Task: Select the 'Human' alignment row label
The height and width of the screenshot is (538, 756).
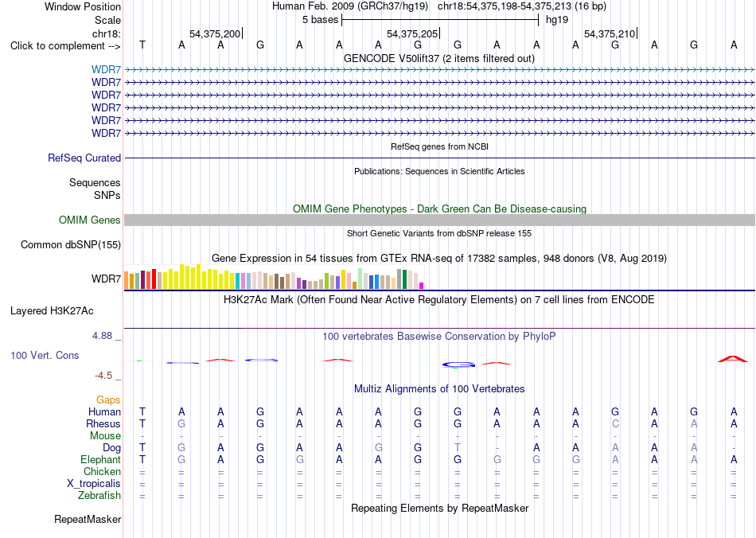Action: [104, 411]
